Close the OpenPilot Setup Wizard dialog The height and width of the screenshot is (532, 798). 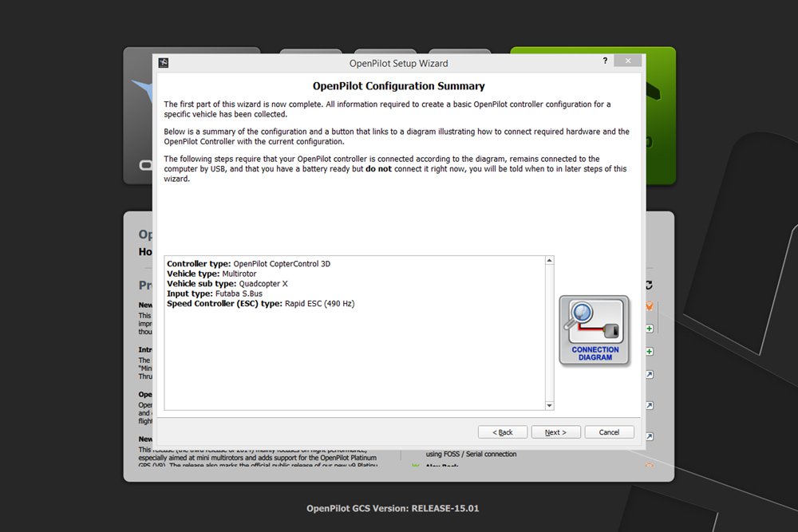pos(628,61)
